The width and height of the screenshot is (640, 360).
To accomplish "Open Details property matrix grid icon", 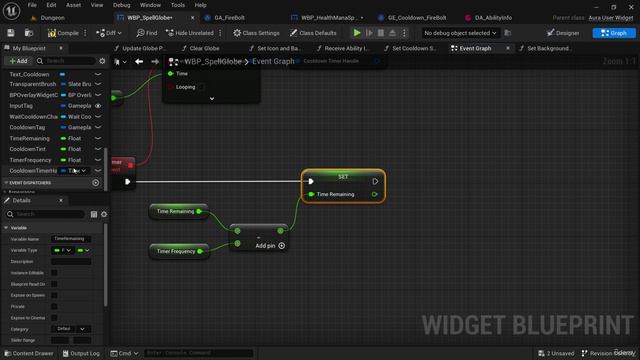I will tap(94, 214).
